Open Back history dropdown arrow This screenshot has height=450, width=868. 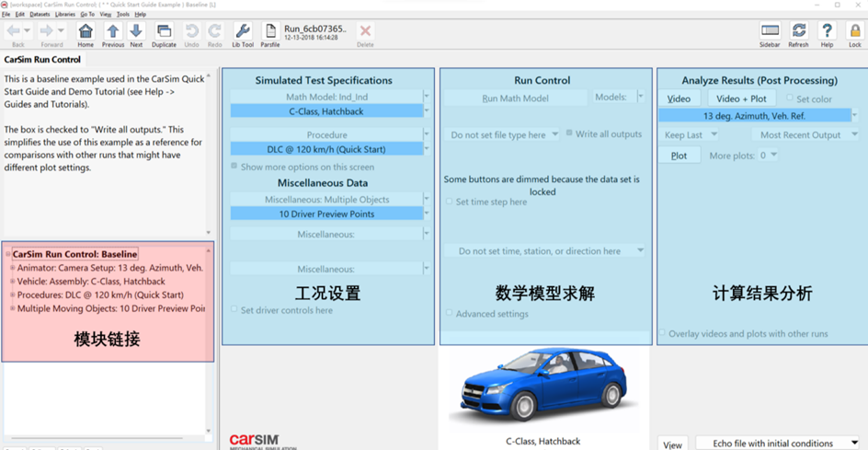[x=28, y=31]
